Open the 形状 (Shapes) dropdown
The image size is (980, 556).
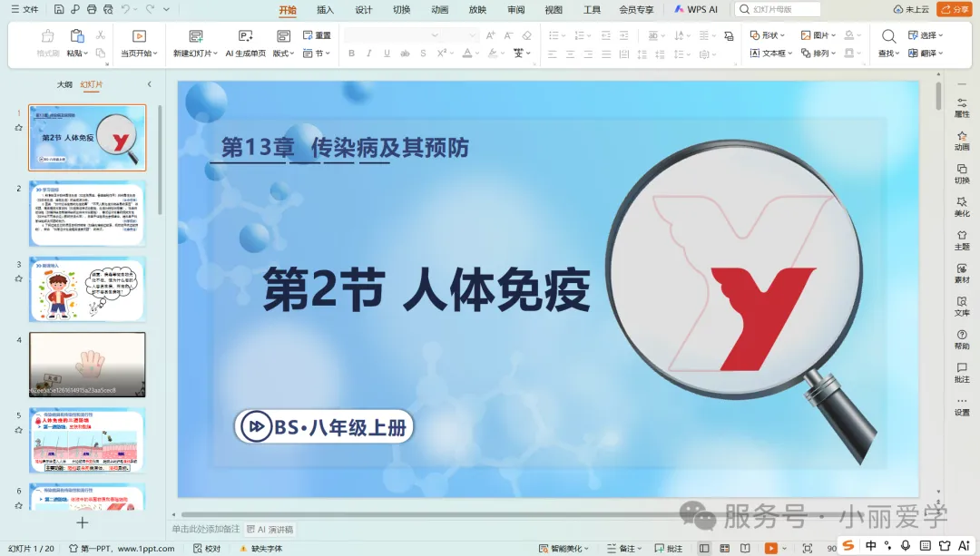768,35
